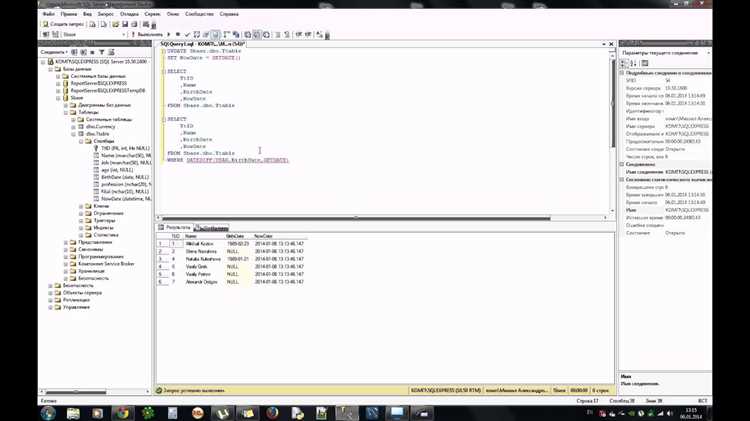Open the Вид menu
Image resolution: width=750 pixels, height=421 pixels.
coord(87,14)
